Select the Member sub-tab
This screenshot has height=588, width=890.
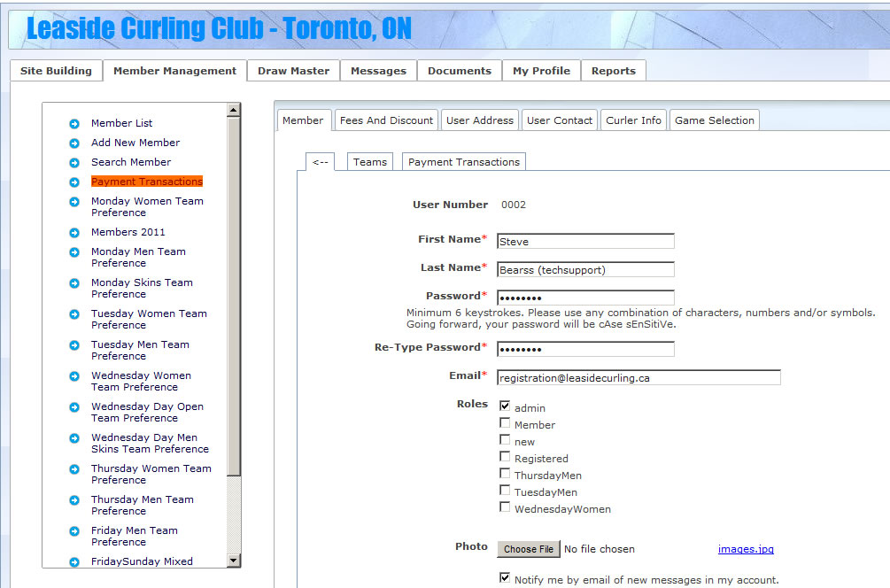(303, 120)
